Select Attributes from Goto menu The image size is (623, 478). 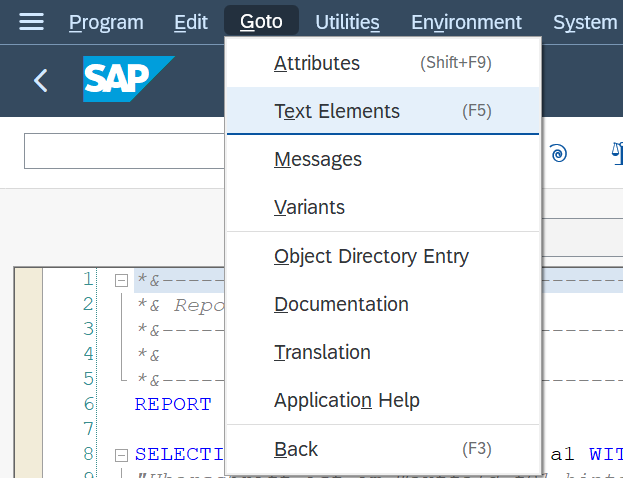click(x=383, y=63)
